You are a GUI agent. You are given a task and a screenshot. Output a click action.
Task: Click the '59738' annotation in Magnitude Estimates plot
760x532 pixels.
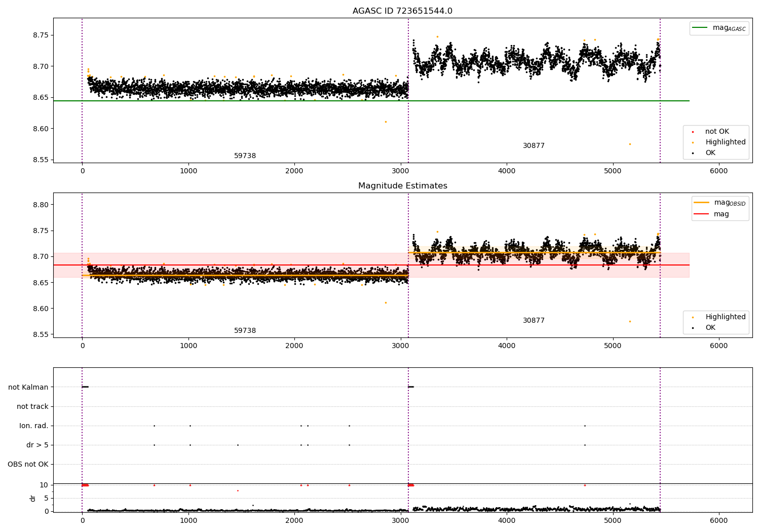(245, 331)
